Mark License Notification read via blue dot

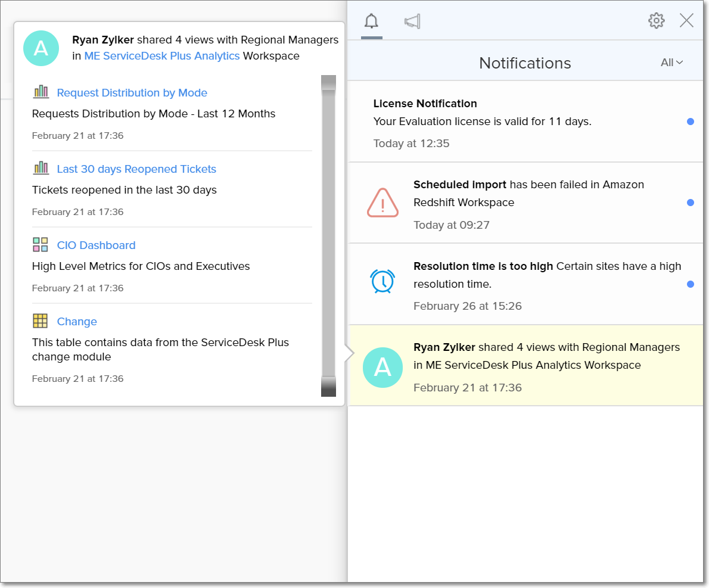point(690,122)
